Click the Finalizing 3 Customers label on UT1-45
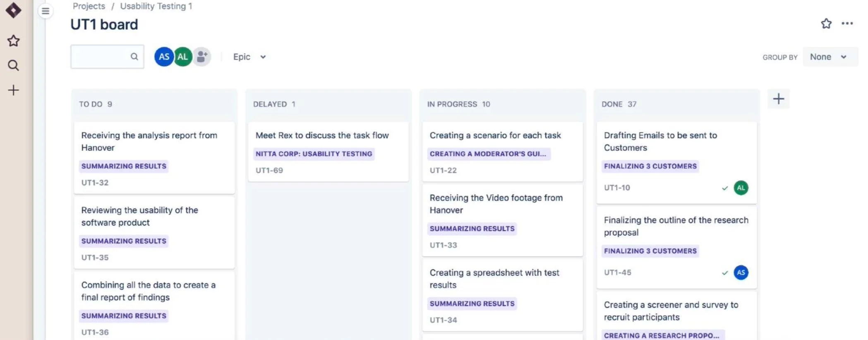868x340 pixels. [650, 251]
